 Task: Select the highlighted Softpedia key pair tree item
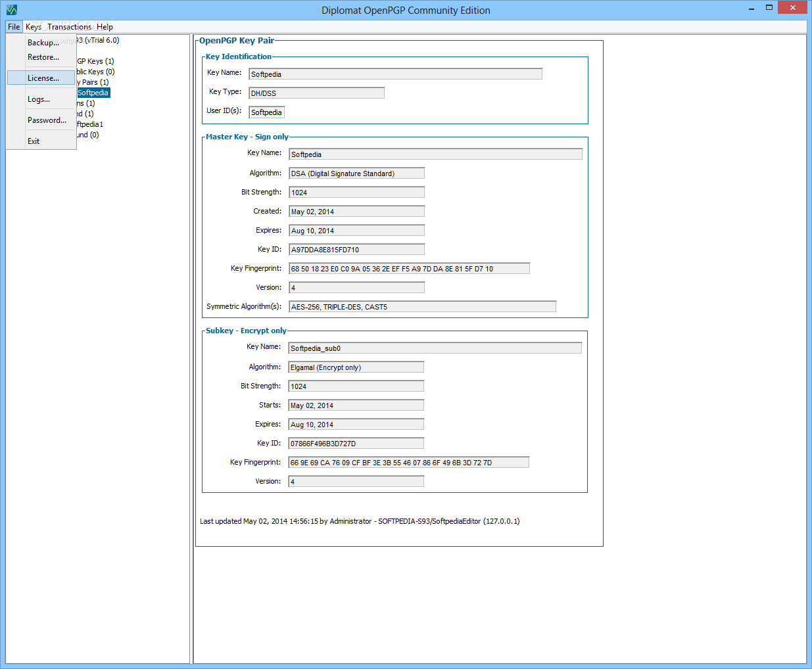(x=93, y=93)
